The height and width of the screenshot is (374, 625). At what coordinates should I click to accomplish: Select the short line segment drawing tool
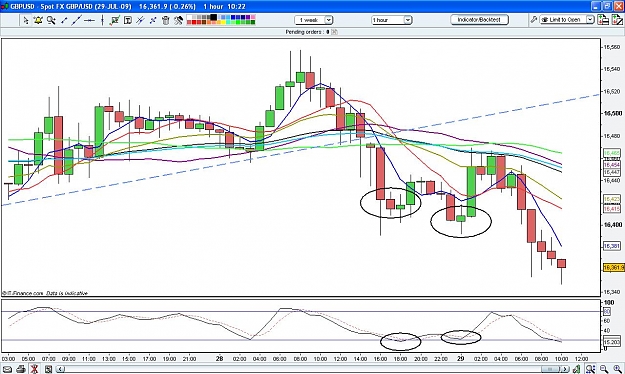tap(64, 20)
